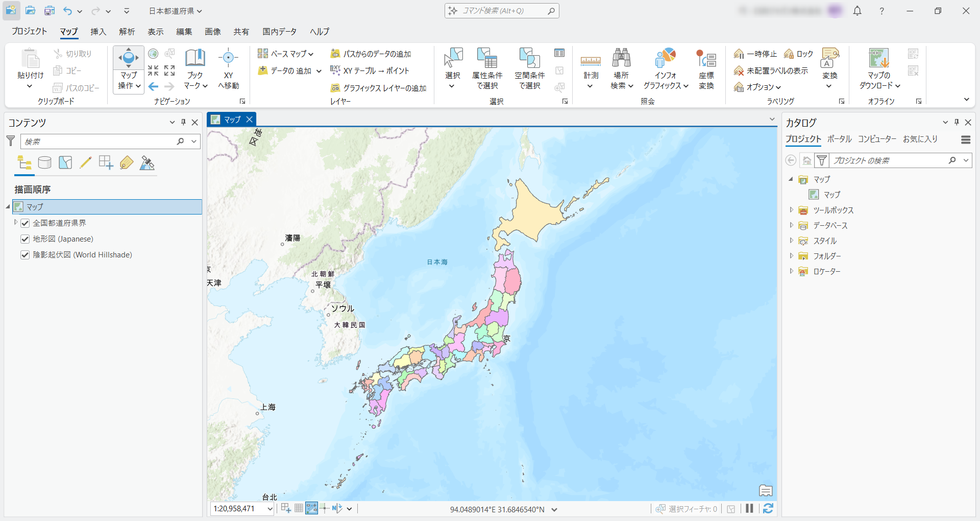Toggle the 地形図 (Japanese) layer visibility
The width and height of the screenshot is (980, 521).
point(25,239)
